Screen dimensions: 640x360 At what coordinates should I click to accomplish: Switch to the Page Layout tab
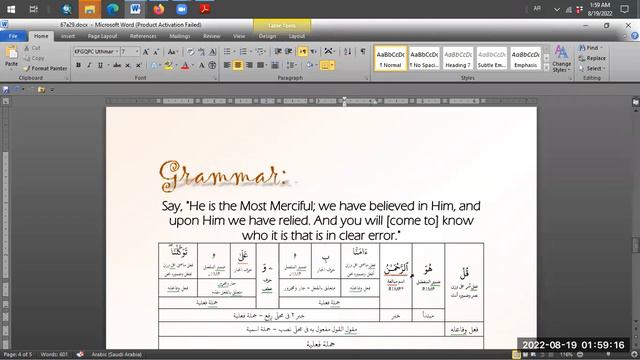pyautogui.click(x=102, y=36)
